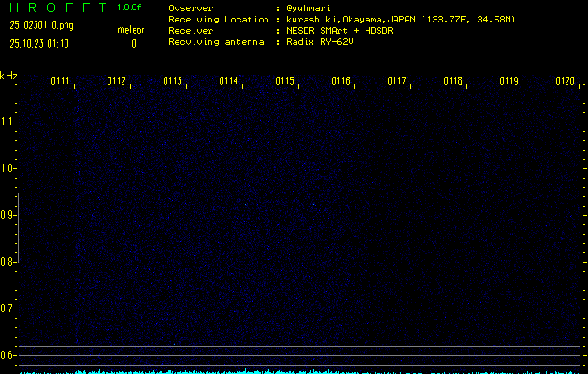Click the Receiving Location label

pyautogui.click(x=219, y=20)
